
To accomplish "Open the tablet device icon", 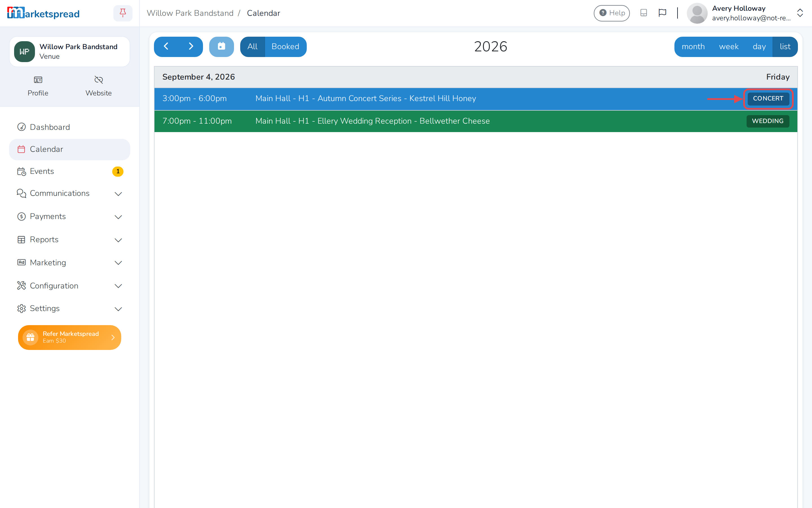I will (x=643, y=13).
